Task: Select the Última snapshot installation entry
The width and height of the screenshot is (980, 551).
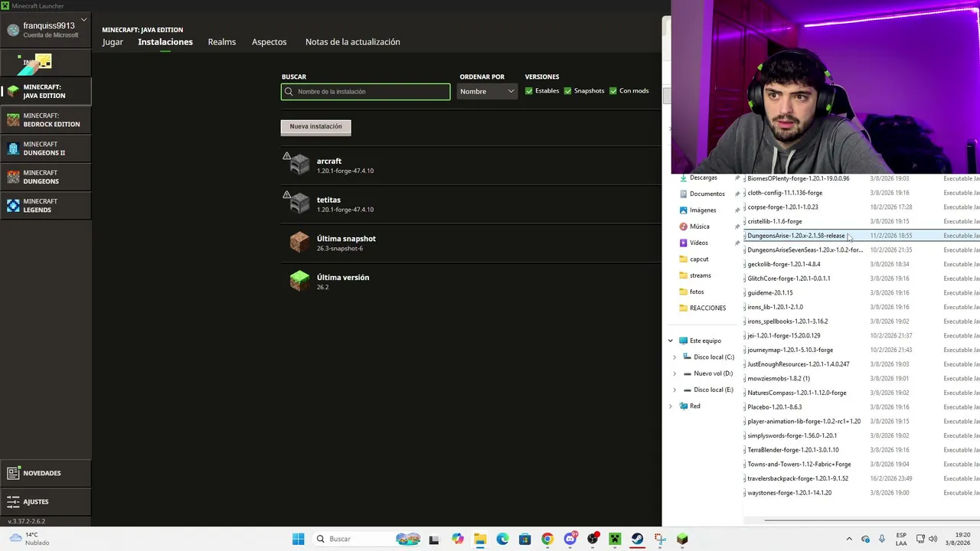Action: tap(471, 242)
